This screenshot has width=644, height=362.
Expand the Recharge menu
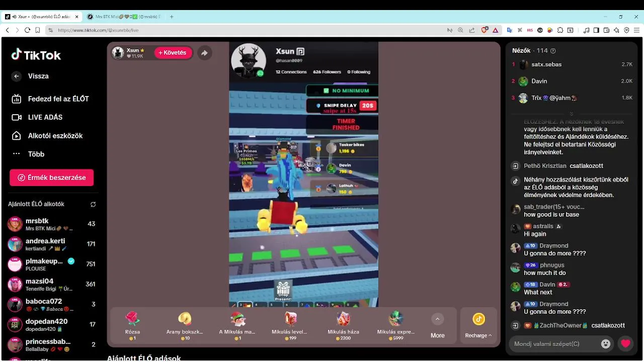[478, 326]
